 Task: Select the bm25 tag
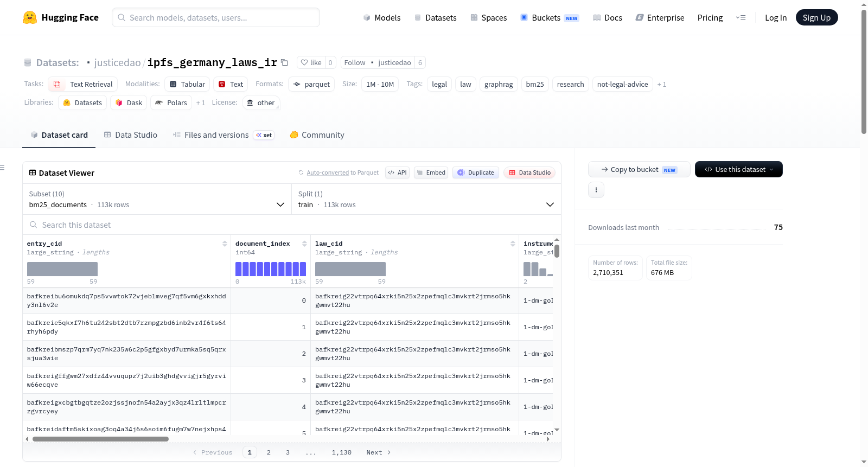[535, 84]
